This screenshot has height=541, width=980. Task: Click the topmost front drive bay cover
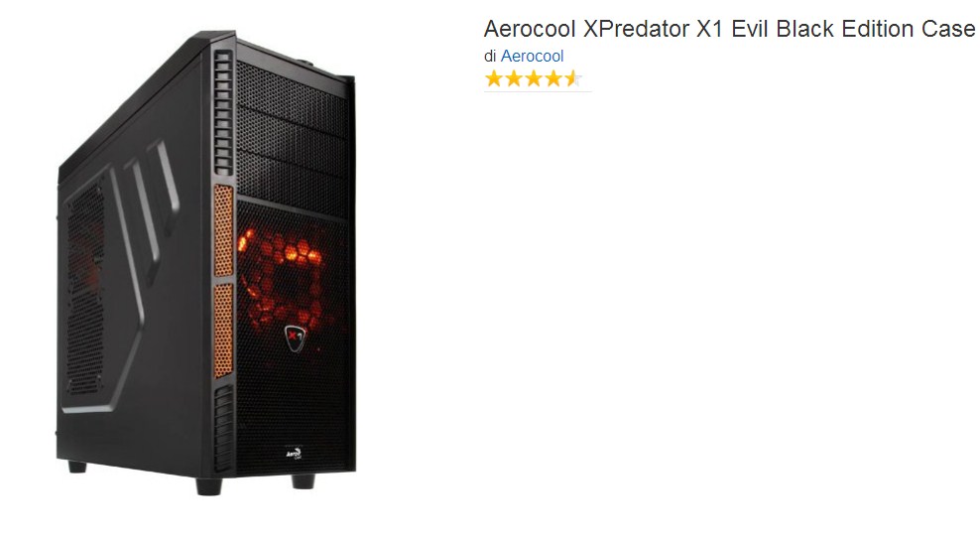[293, 94]
